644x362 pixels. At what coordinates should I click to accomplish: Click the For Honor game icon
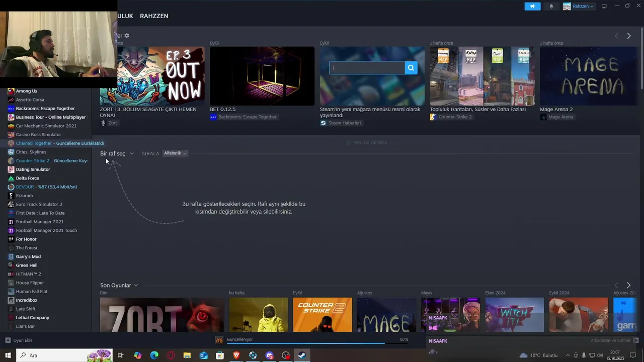point(11,239)
